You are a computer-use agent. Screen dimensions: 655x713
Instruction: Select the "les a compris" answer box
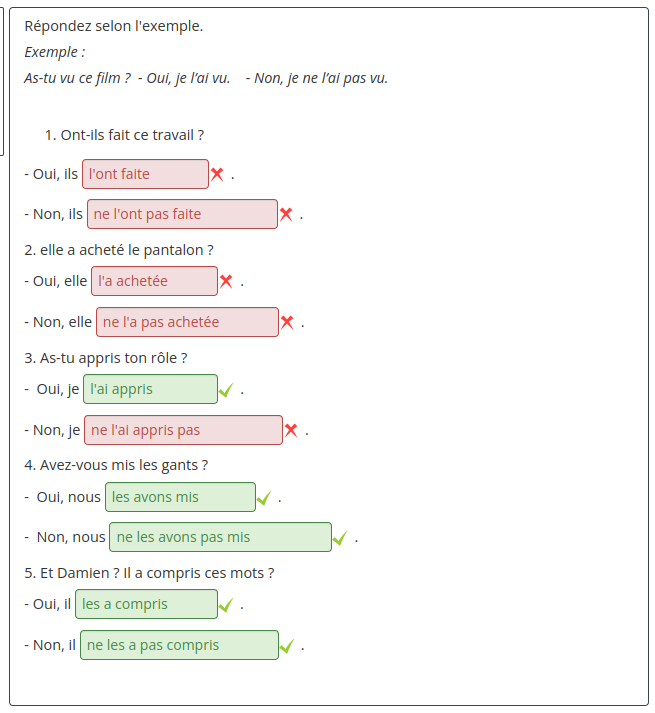pos(146,604)
